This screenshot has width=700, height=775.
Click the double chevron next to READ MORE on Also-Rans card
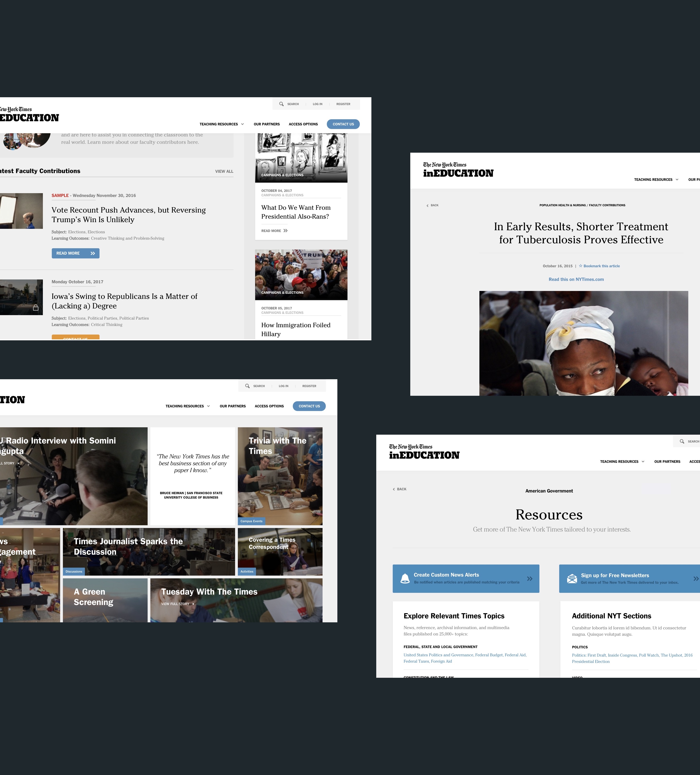[x=285, y=231]
